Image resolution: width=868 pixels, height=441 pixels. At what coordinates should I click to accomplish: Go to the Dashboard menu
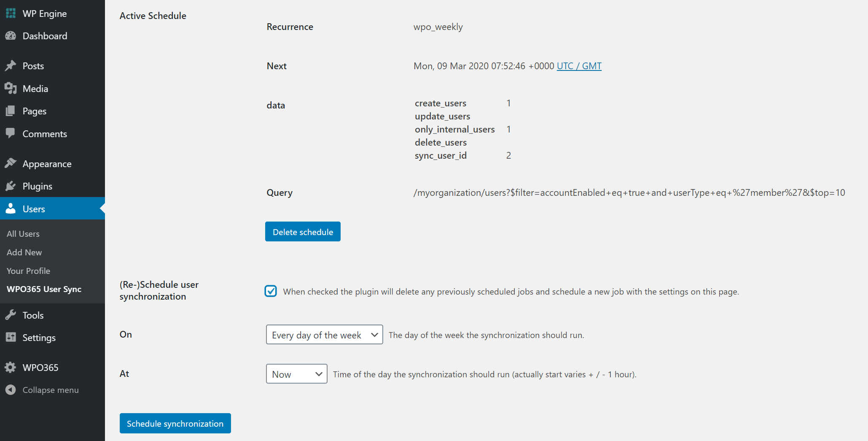coord(52,36)
